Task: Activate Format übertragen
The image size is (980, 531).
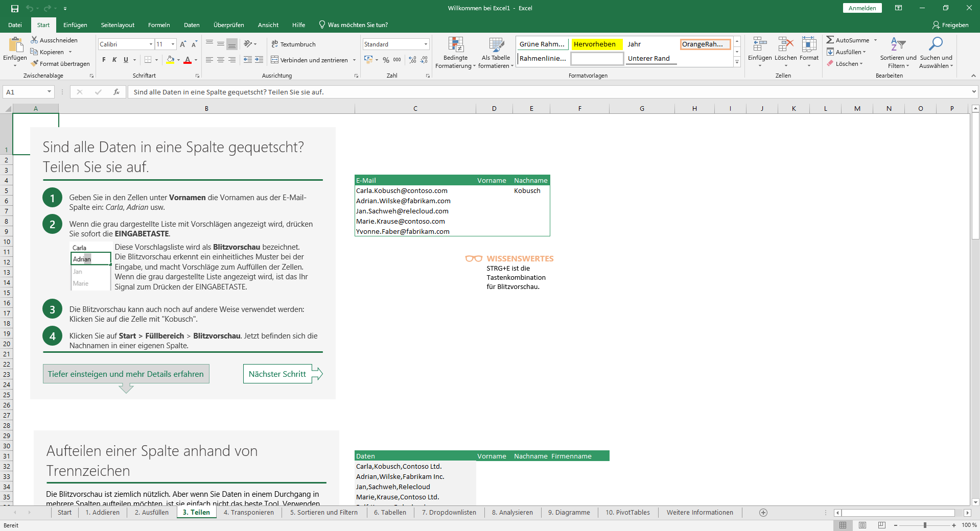Action: pyautogui.click(x=60, y=63)
